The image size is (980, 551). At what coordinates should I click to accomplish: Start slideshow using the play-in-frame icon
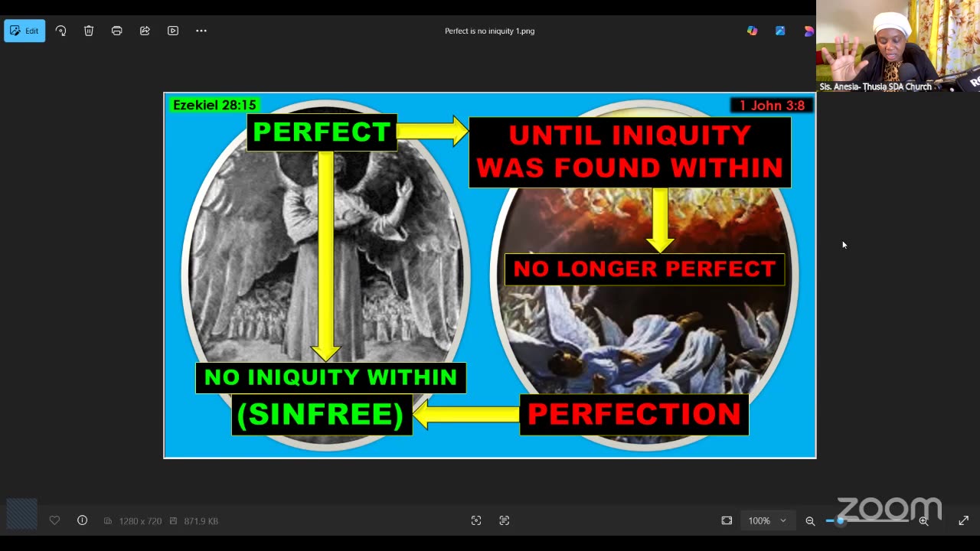click(x=173, y=31)
